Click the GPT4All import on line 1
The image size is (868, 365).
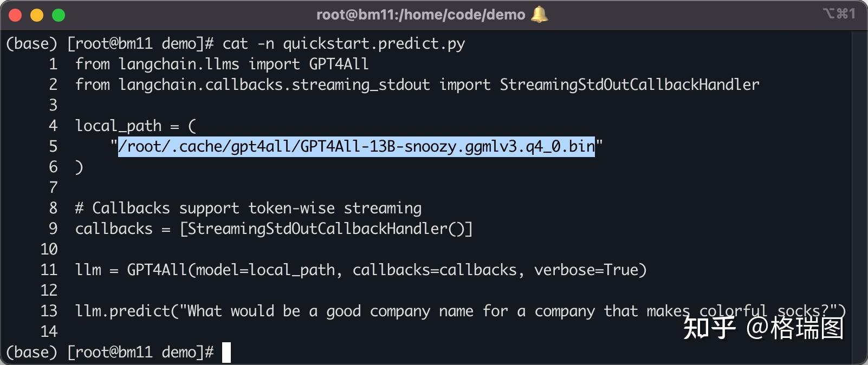[339, 64]
